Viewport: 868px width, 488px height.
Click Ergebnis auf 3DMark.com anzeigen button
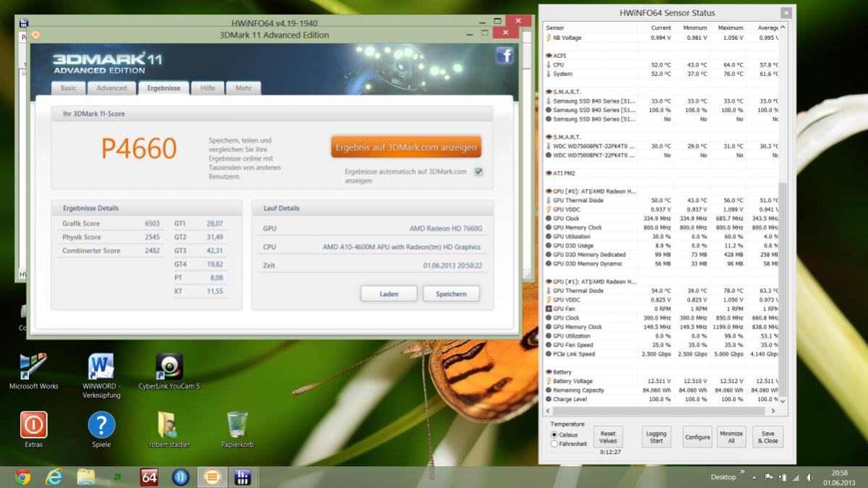coord(406,148)
